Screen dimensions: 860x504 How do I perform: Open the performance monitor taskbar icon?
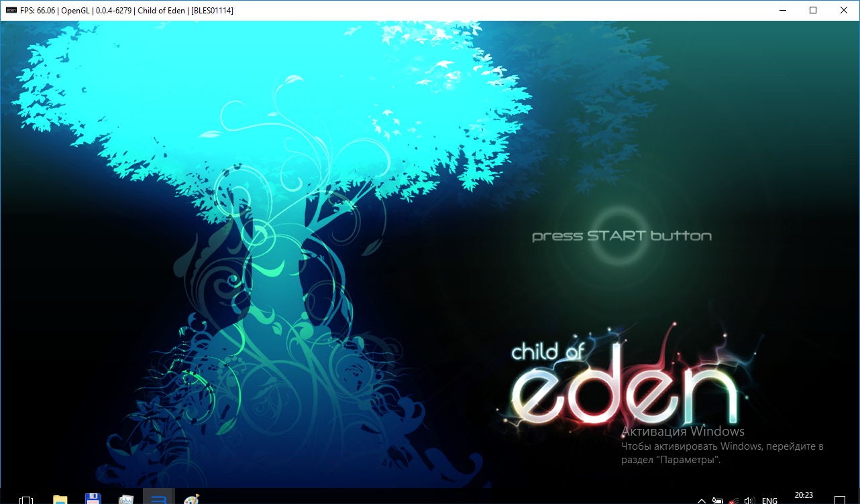pyautogui.click(x=126, y=499)
